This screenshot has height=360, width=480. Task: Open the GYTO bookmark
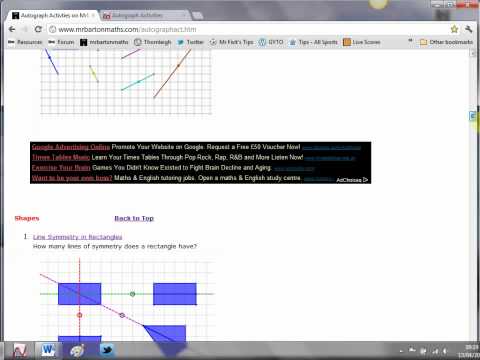[x=271, y=42]
